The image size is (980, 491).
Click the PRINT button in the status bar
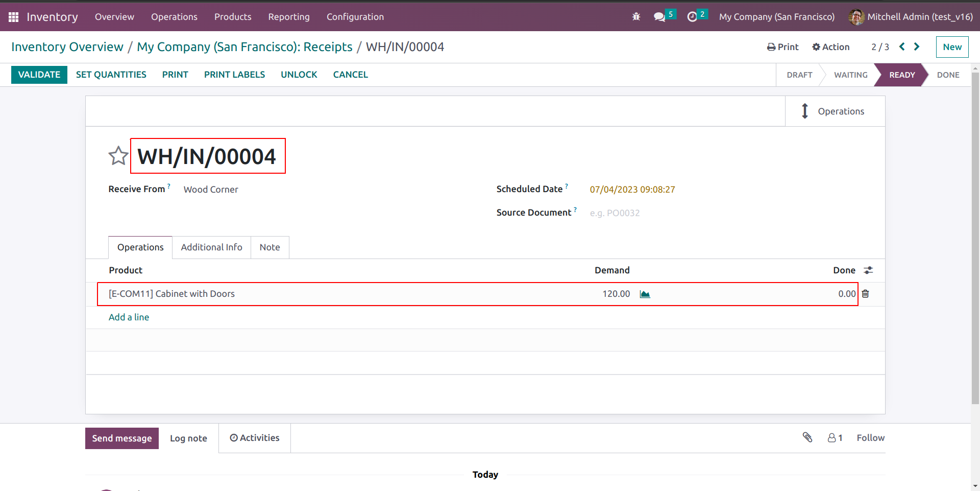175,75
